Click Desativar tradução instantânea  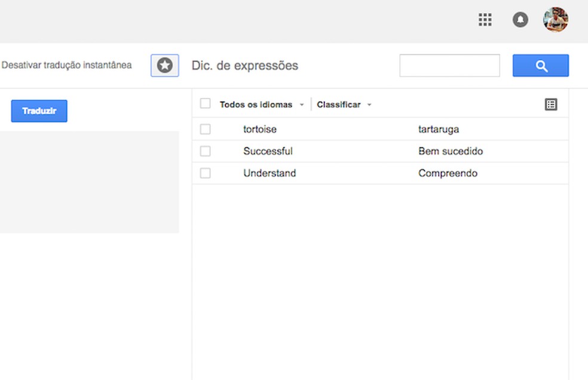click(x=68, y=65)
